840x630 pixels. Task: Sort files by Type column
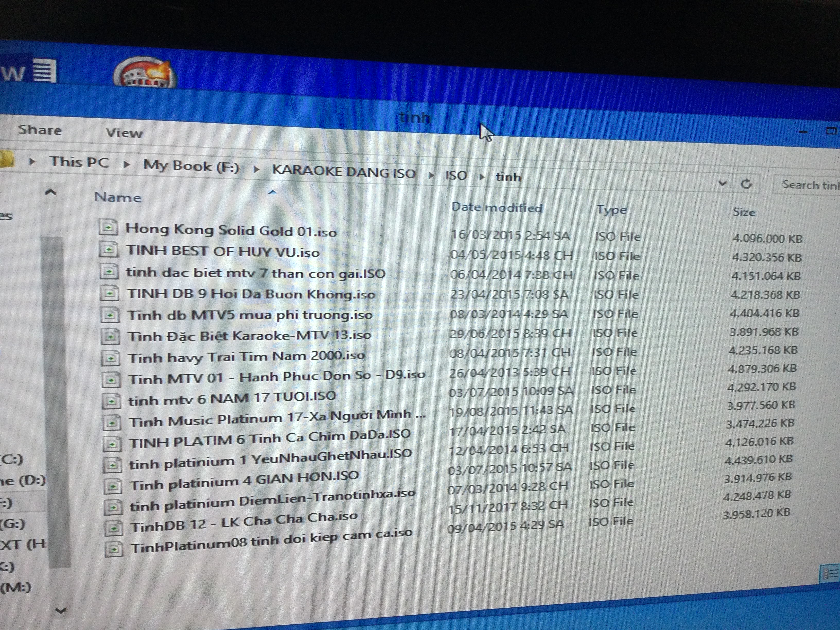pos(611,210)
